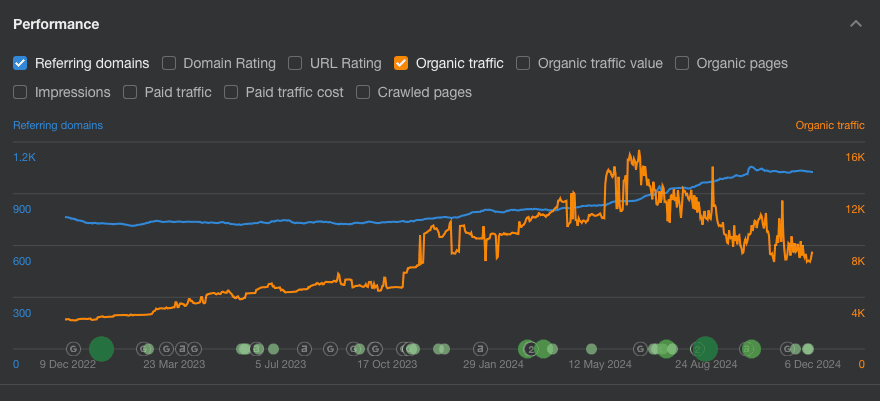Check the Organic traffic value option
The width and height of the screenshot is (880, 401).
tap(523, 63)
